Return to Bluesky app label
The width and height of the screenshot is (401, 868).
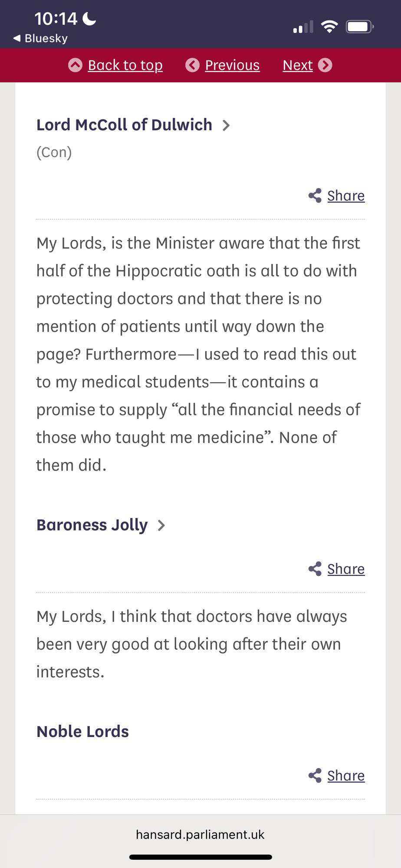pyautogui.click(x=46, y=38)
